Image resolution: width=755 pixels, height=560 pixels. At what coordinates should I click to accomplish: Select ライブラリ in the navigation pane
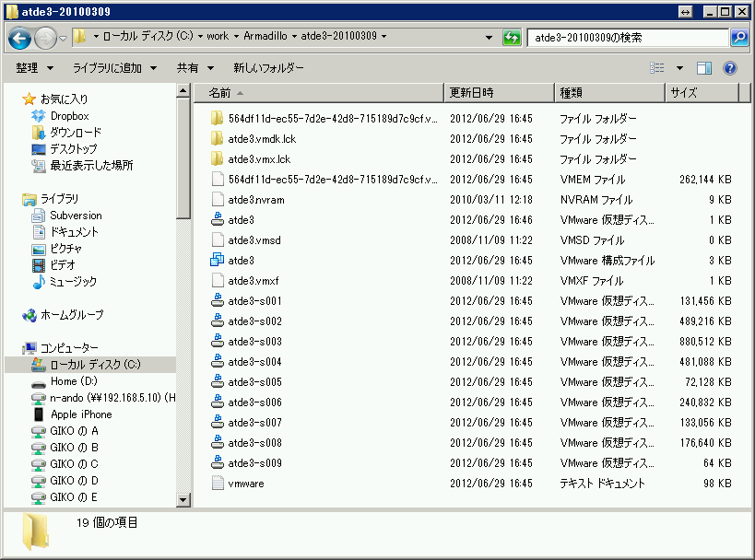click(50, 199)
